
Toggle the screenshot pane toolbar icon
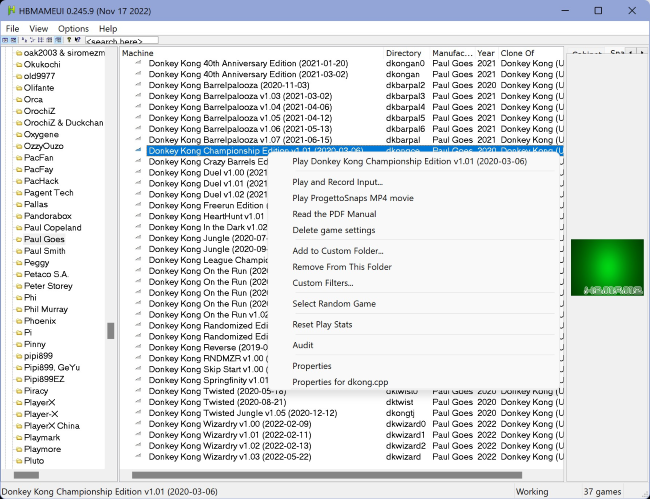click(x=15, y=41)
